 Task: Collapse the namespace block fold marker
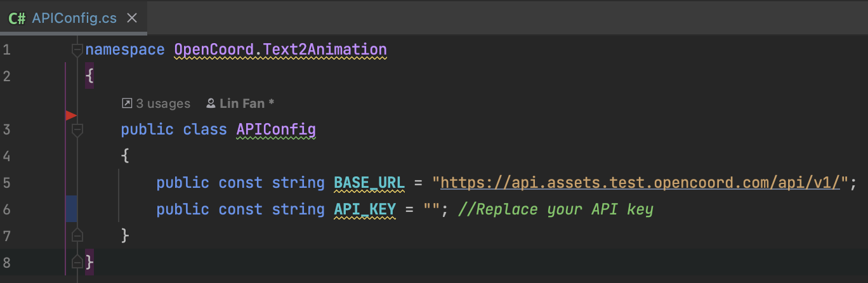[77, 49]
